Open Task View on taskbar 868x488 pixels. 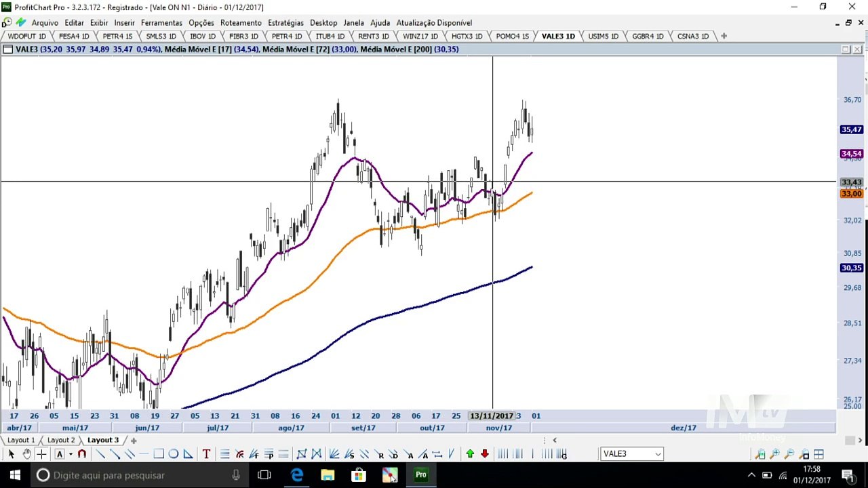264,475
